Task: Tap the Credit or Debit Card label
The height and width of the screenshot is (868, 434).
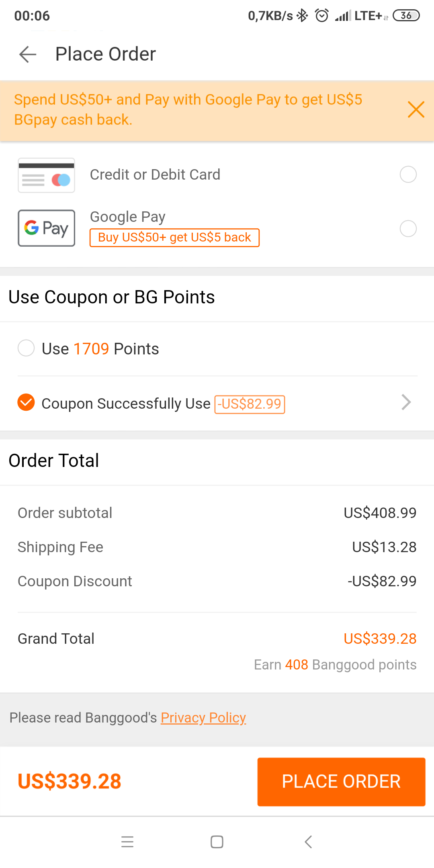Action: pos(155,175)
